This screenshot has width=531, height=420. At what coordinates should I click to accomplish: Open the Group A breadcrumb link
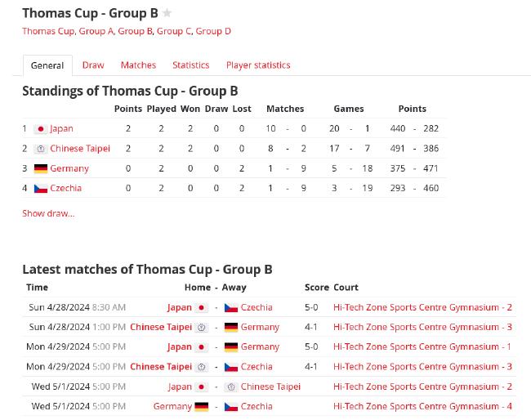point(96,31)
